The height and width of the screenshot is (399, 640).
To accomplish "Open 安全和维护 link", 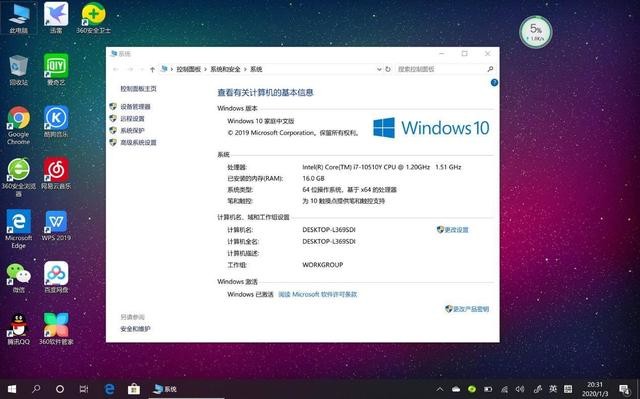I will [135, 329].
